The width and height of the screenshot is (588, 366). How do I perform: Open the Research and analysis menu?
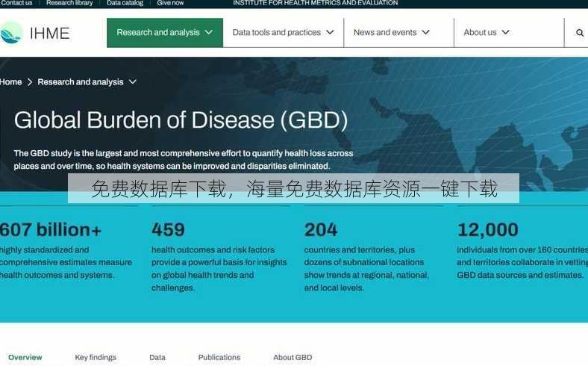[165, 33]
